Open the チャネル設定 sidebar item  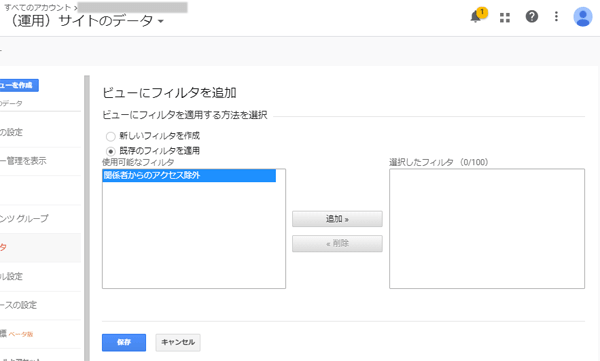tap(11, 276)
